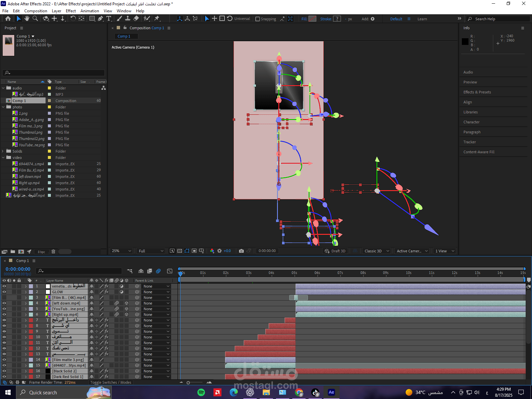Click the Stroke color swatch
Screen dimensions: 532x399
337,19
